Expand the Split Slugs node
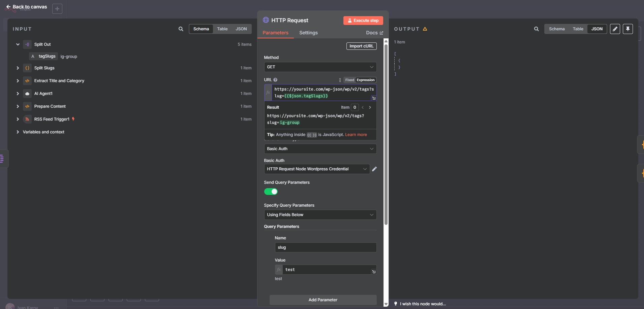Image resolution: width=644 pixels, height=309 pixels. click(18, 68)
